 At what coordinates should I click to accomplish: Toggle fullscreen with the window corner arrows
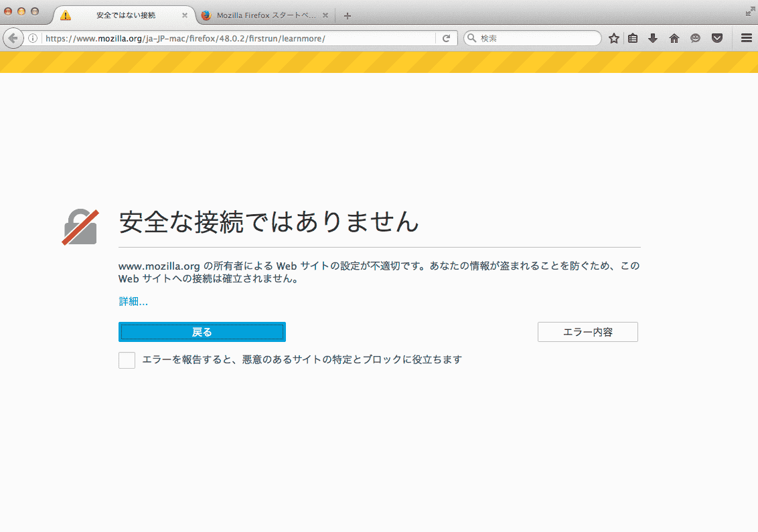[750, 11]
